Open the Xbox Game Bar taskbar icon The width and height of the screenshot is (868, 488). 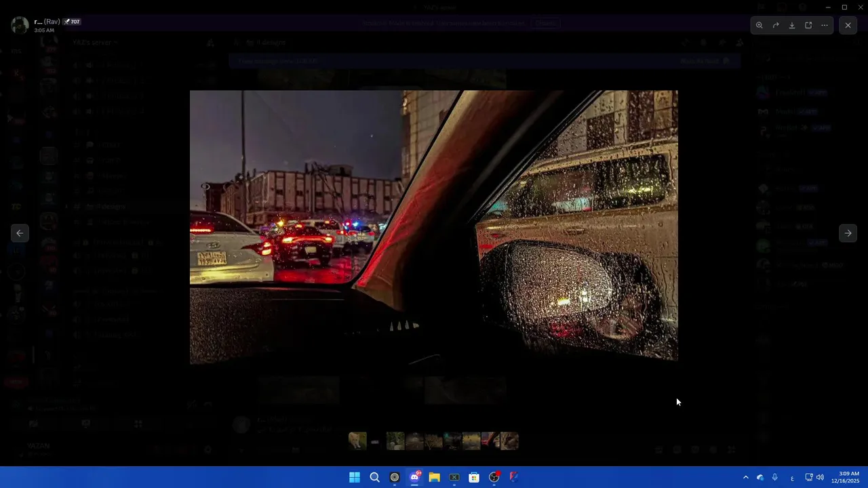pyautogui.click(x=454, y=477)
